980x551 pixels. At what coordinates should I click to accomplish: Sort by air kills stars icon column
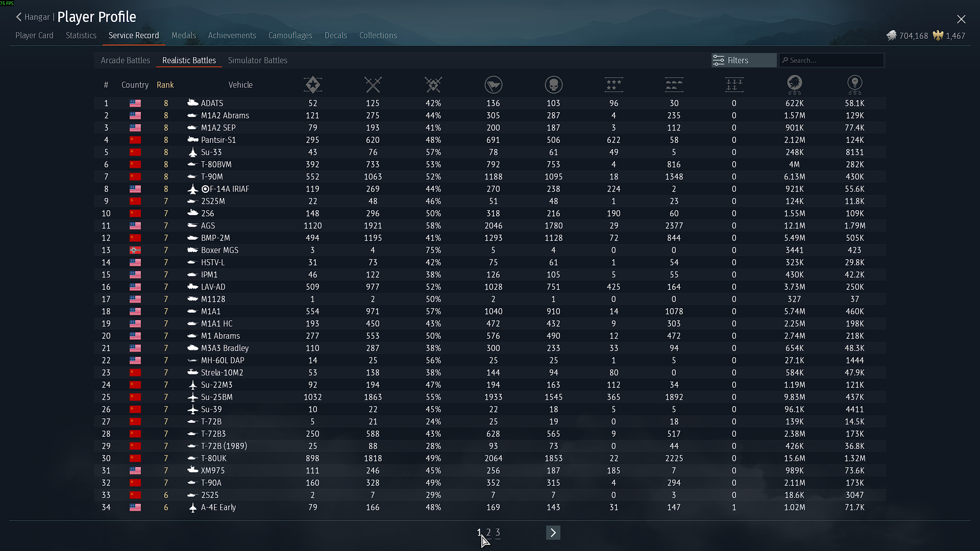(614, 85)
